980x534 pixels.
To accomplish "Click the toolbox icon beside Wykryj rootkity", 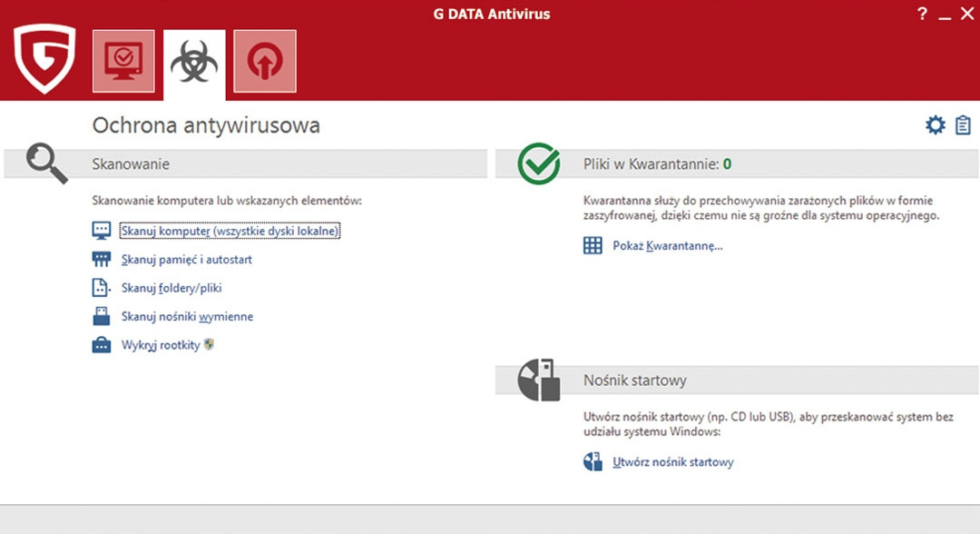I will pos(102,344).
